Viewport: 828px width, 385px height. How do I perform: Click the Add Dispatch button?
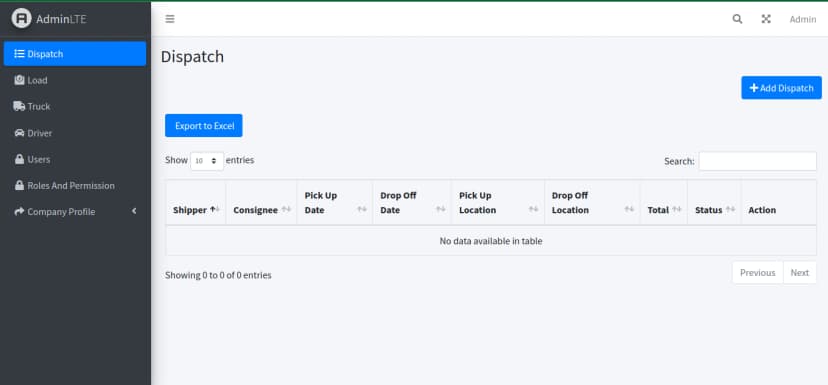782,88
